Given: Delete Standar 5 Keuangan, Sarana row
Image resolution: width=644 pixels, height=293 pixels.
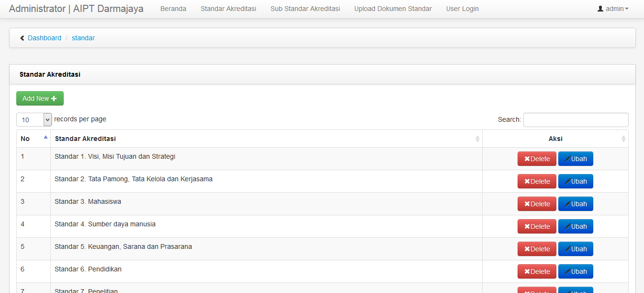Looking at the screenshot, I should 537,249.
